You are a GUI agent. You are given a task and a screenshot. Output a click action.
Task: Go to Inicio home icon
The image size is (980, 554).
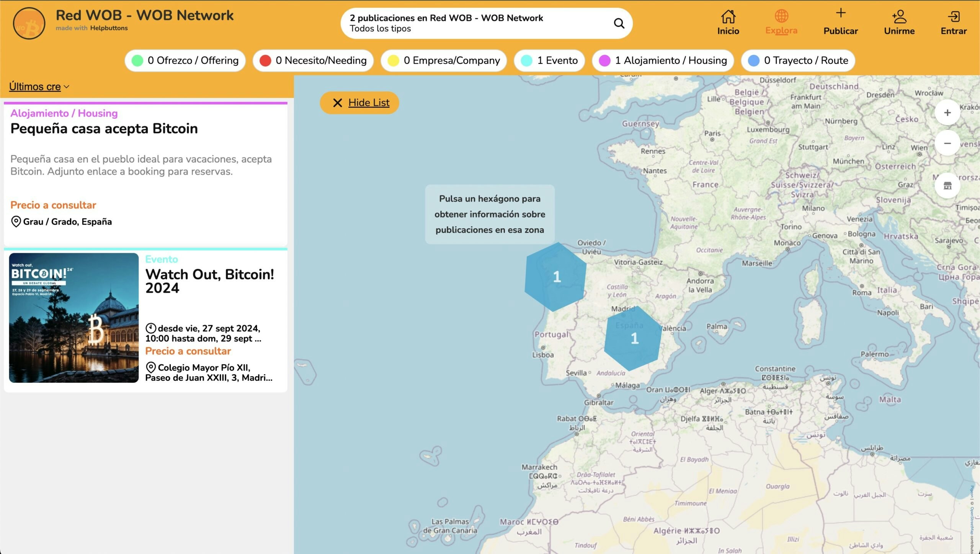[x=728, y=16]
